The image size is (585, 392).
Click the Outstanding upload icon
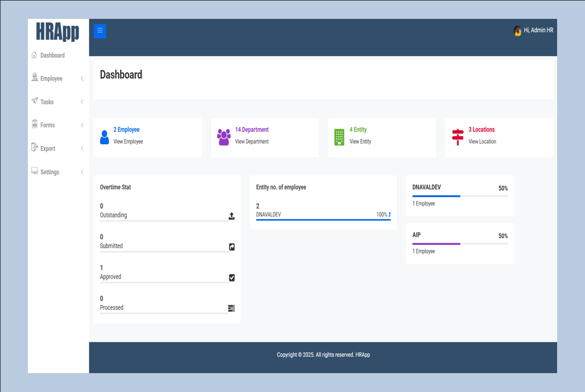click(x=231, y=216)
